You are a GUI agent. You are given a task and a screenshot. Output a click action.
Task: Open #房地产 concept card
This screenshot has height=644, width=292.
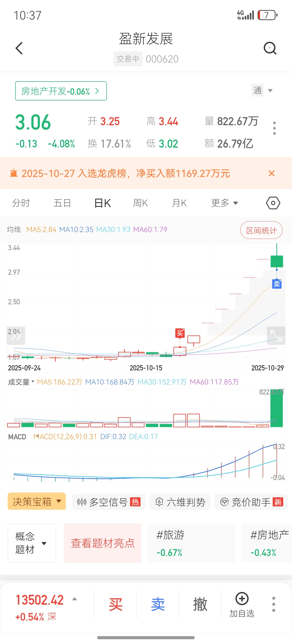tap(267, 543)
